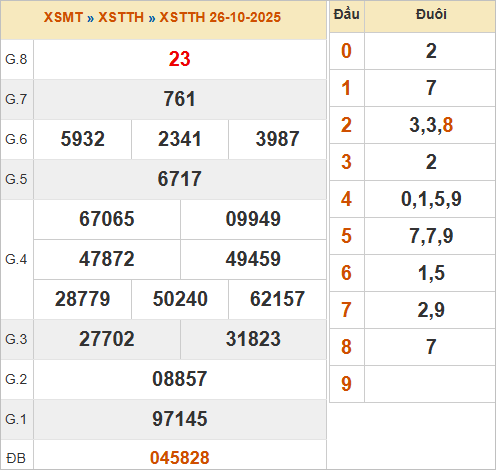Viewport: 496px width, 470px height.
Task: Click head digit 0 in Đầu column
Action: pyautogui.click(x=346, y=51)
